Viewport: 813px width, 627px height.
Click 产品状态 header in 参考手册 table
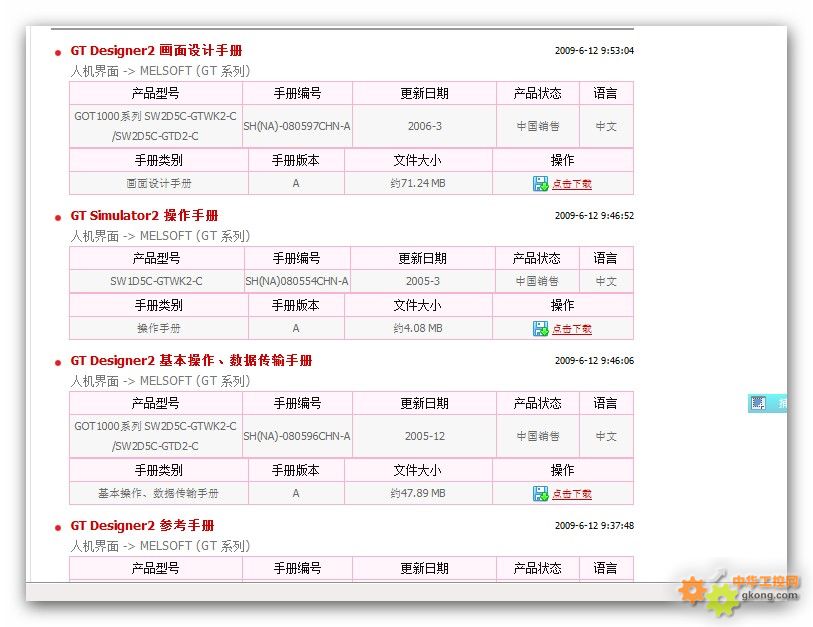(x=538, y=568)
